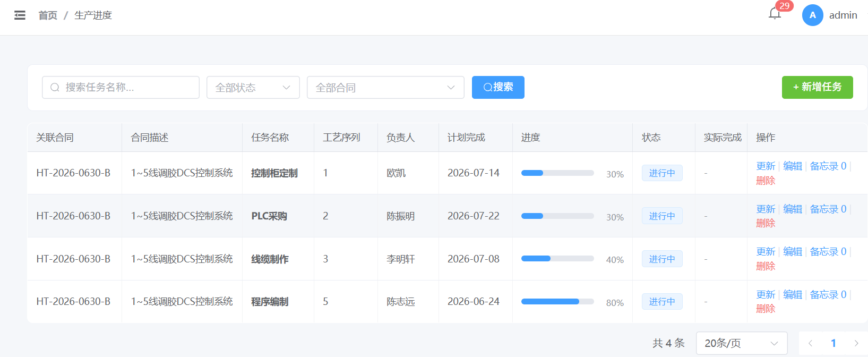The width and height of the screenshot is (868, 357).
Task: Go to previous page arrow
Action: coord(810,343)
